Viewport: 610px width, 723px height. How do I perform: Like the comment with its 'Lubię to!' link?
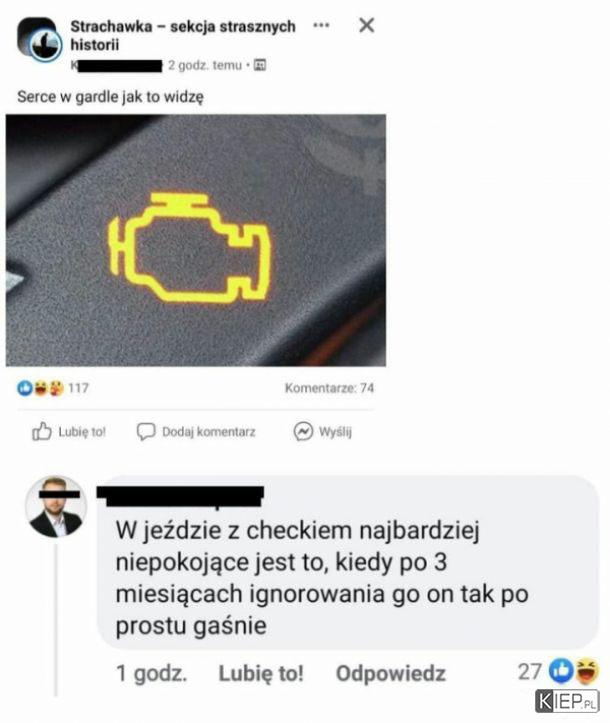coord(261,673)
